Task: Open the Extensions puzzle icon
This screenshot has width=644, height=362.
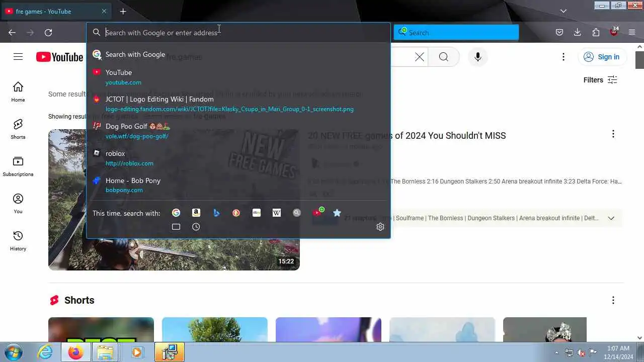Action: (596, 33)
